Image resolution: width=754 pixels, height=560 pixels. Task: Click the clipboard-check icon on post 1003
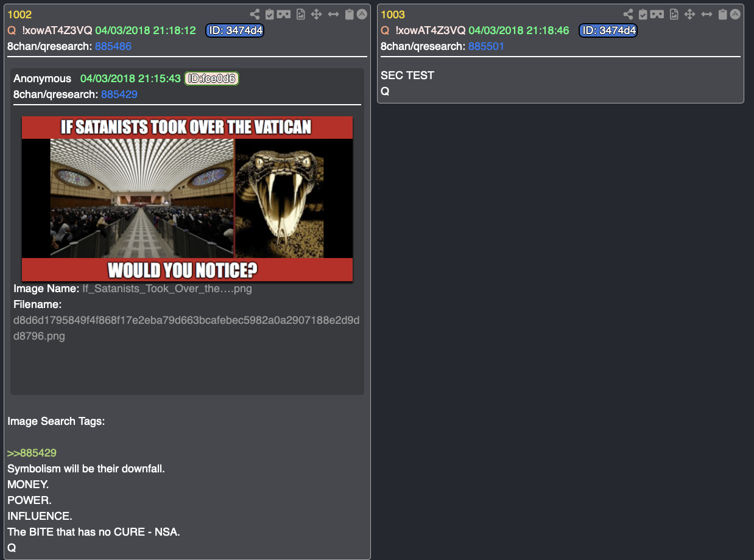(642, 14)
